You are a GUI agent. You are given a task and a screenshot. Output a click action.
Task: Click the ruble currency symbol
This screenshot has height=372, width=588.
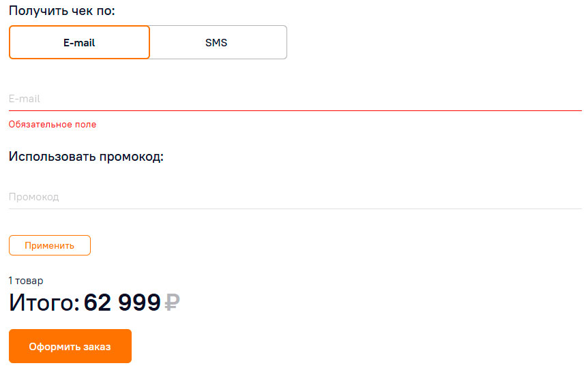coord(172,303)
